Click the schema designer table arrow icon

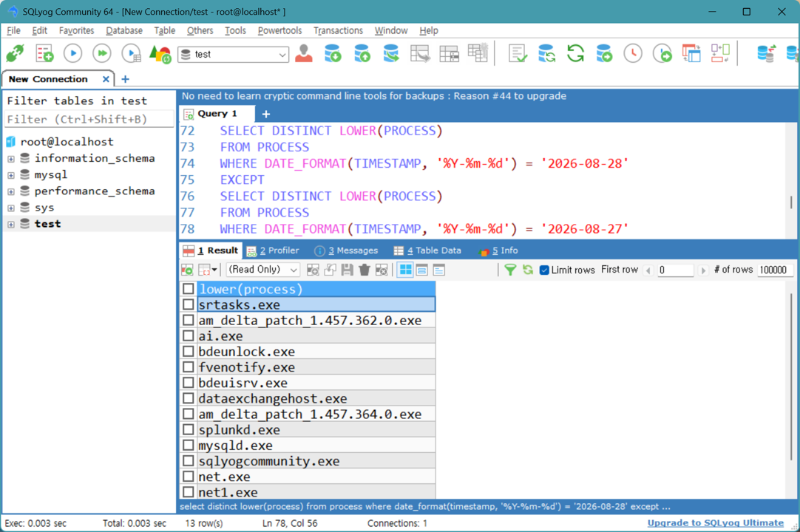point(421,53)
